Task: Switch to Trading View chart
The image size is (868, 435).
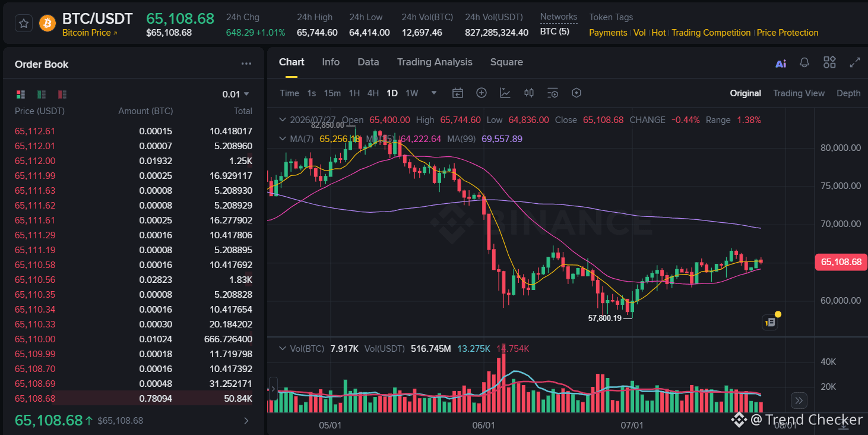Action: [799, 93]
